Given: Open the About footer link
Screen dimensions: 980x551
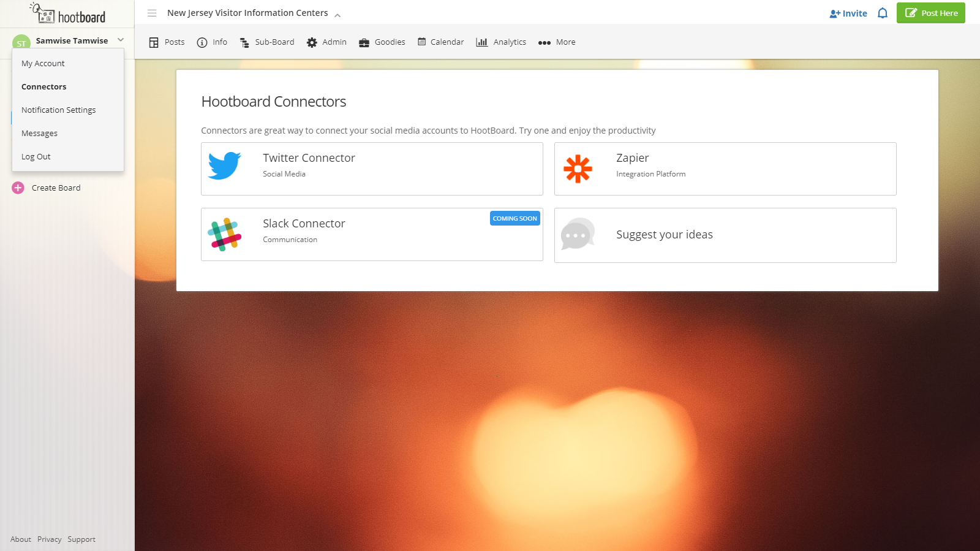Looking at the screenshot, I should point(21,539).
